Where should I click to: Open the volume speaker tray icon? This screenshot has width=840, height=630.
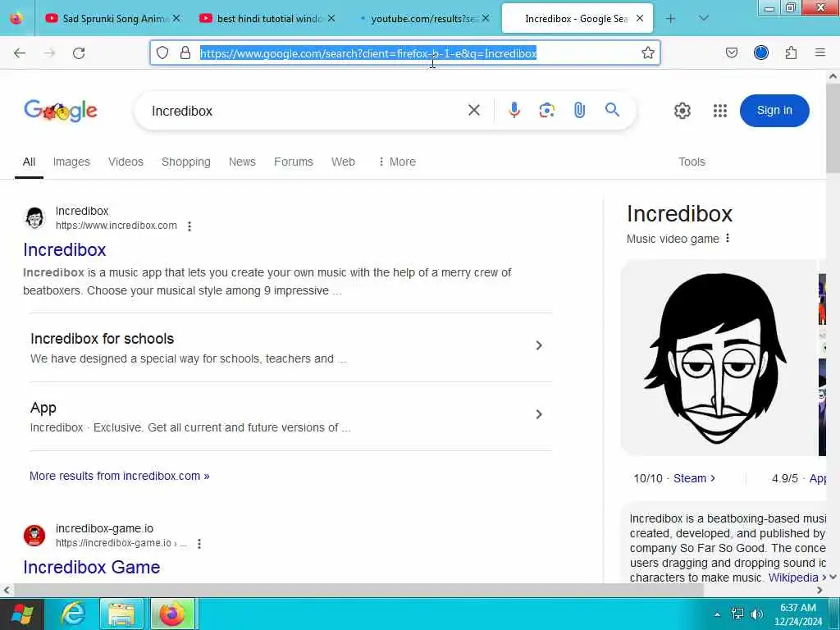pyautogui.click(x=756, y=614)
